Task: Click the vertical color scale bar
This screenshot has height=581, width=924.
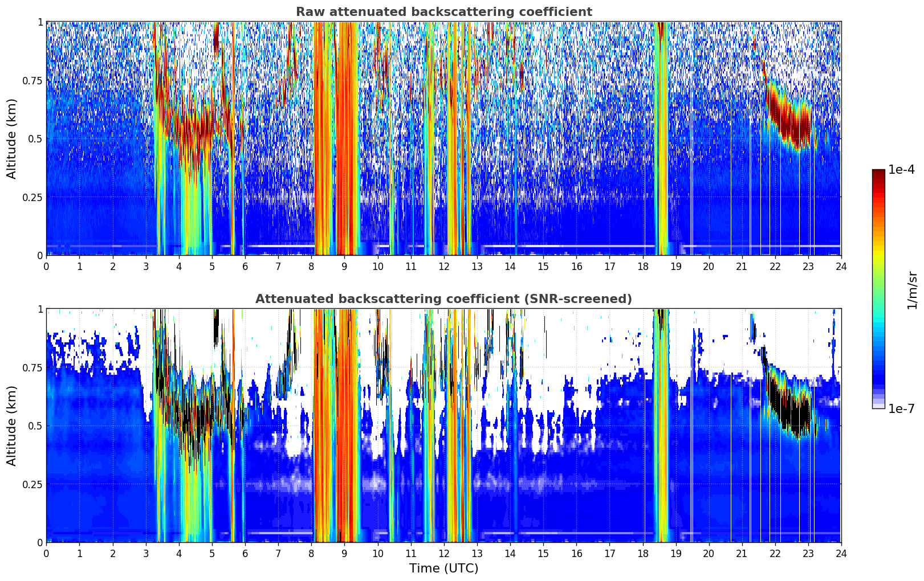Action: pos(878,289)
